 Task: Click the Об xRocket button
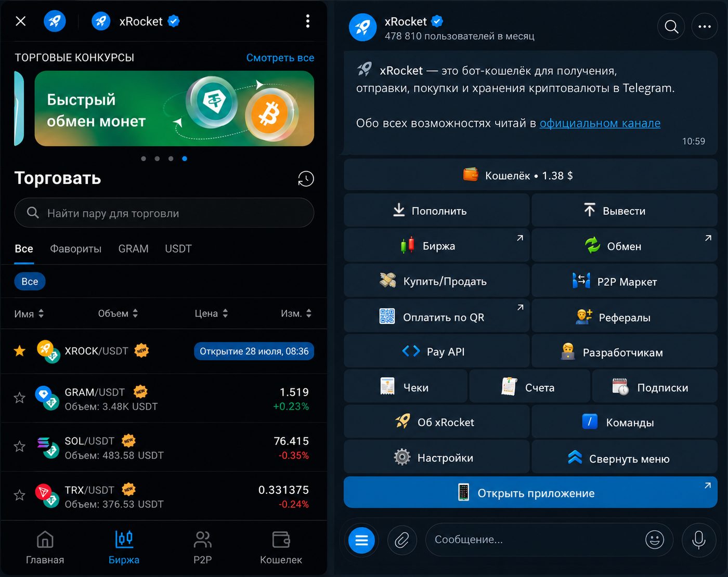[x=437, y=422]
